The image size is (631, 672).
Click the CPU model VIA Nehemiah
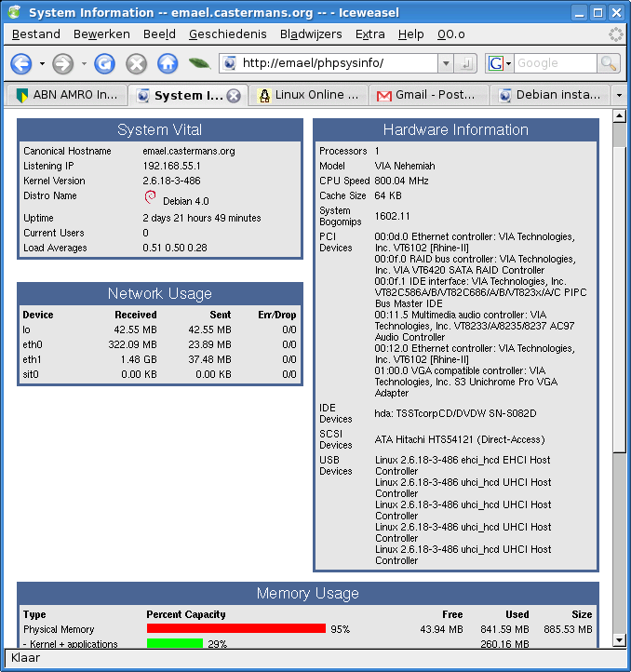click(405, 166)
